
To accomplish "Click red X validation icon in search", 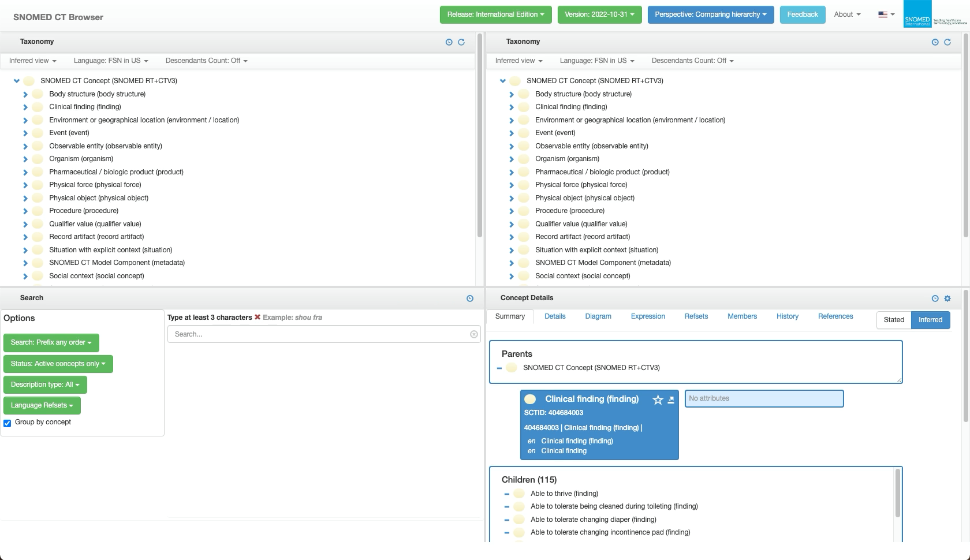I will point(258,317).
